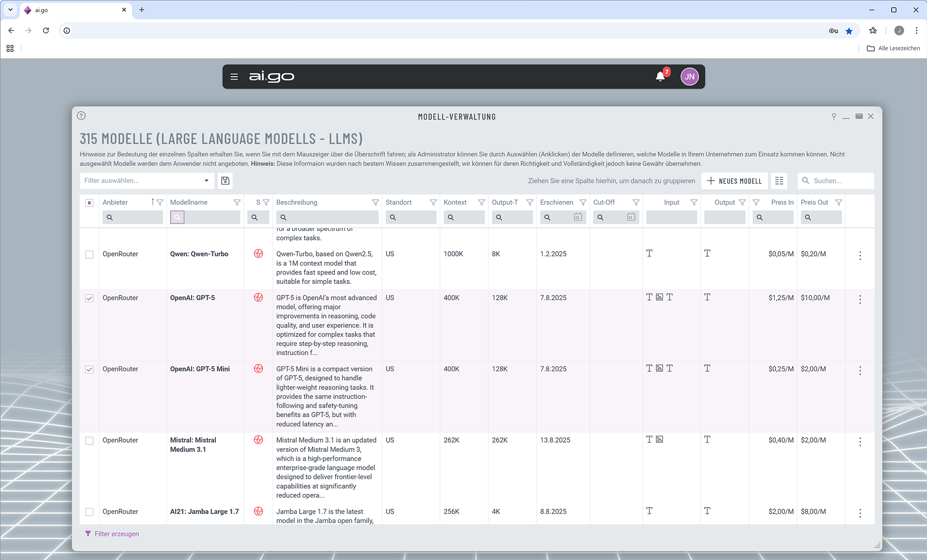This screenshot has height=560, width=927.
Task: Sort by Modellname column header
Action: [189, 202]
